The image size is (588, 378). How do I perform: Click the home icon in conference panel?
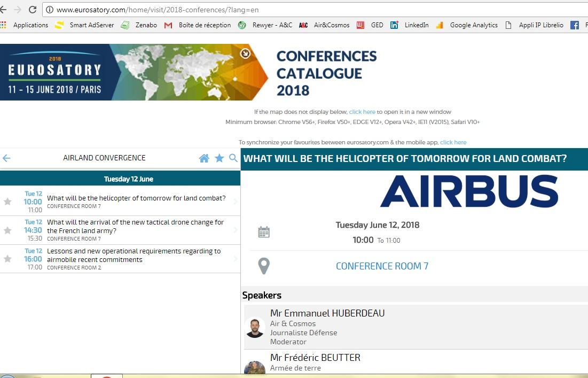pyautogui.click(x=203, y=158)
